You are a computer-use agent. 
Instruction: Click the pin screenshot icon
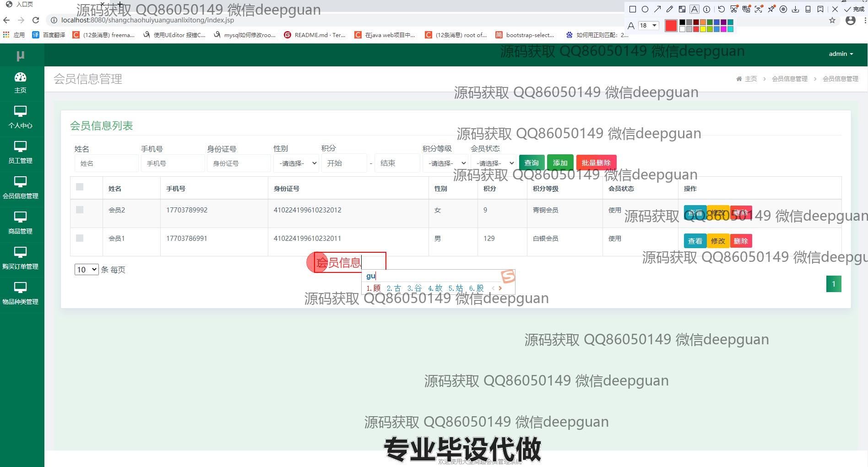pos(771,9)
